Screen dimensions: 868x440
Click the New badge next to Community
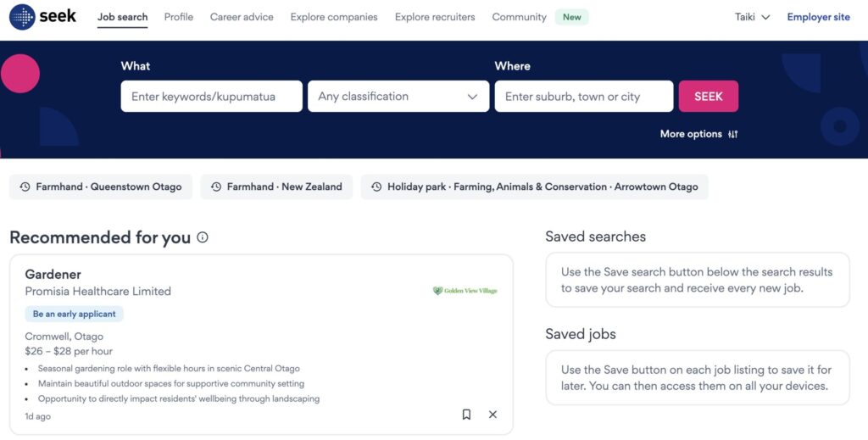[572, 17]
